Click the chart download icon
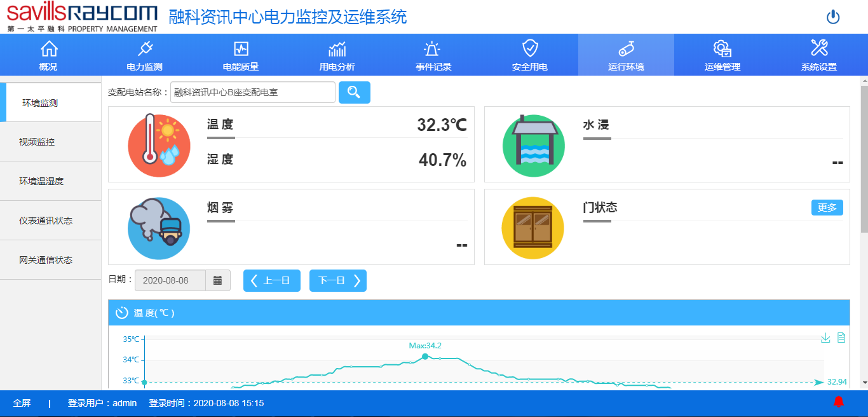 point(825,338)
